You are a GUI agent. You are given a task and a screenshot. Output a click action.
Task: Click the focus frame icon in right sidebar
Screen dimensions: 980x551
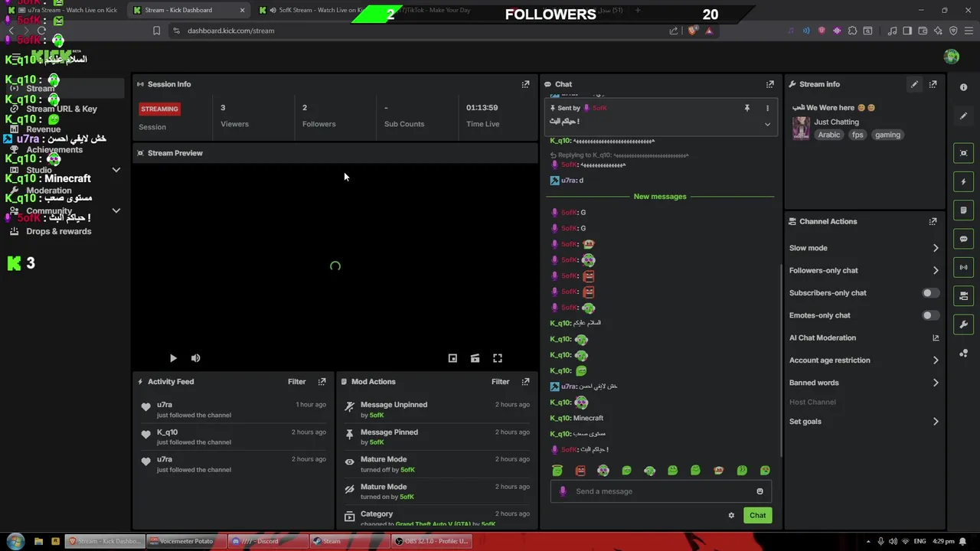pyautogui.click(x=963, y=153)
